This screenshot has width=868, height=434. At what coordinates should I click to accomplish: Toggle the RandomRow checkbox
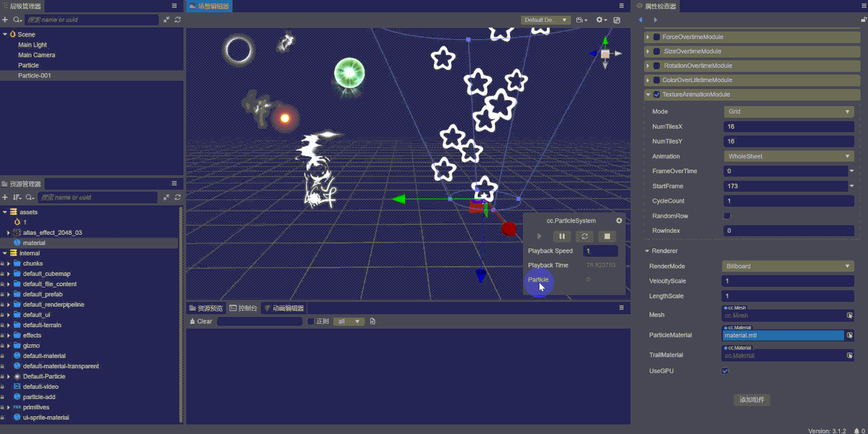727,216
